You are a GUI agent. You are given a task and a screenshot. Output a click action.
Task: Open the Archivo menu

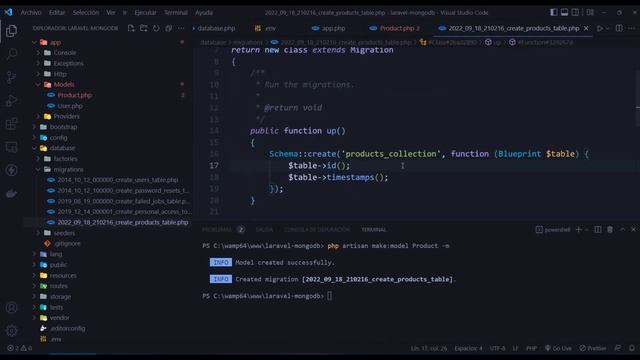point(31,12)
